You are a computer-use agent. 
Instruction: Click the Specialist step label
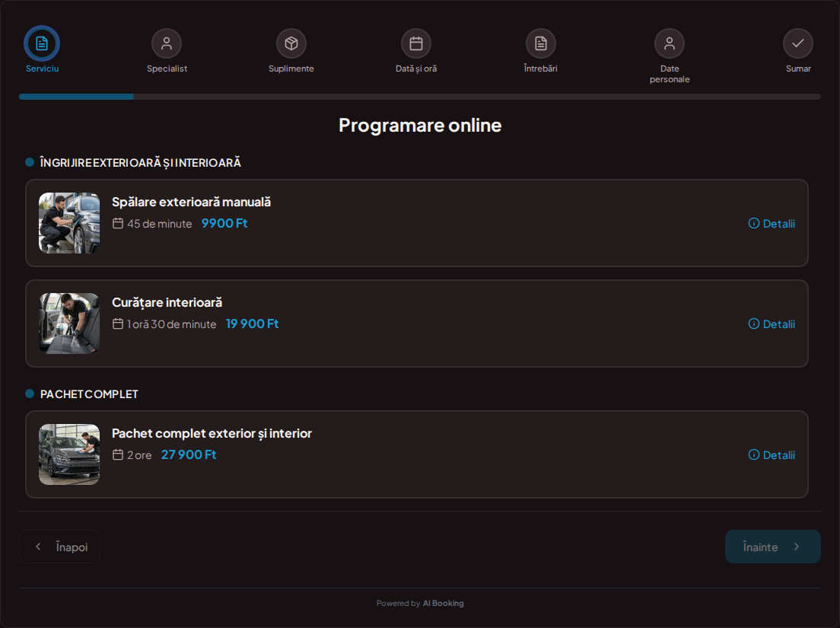coord(167,69)
